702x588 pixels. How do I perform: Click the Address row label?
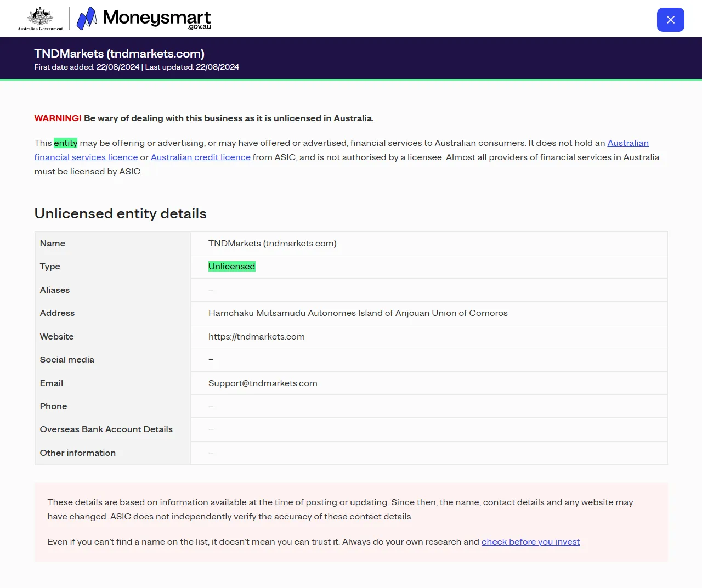click(57, 313)
